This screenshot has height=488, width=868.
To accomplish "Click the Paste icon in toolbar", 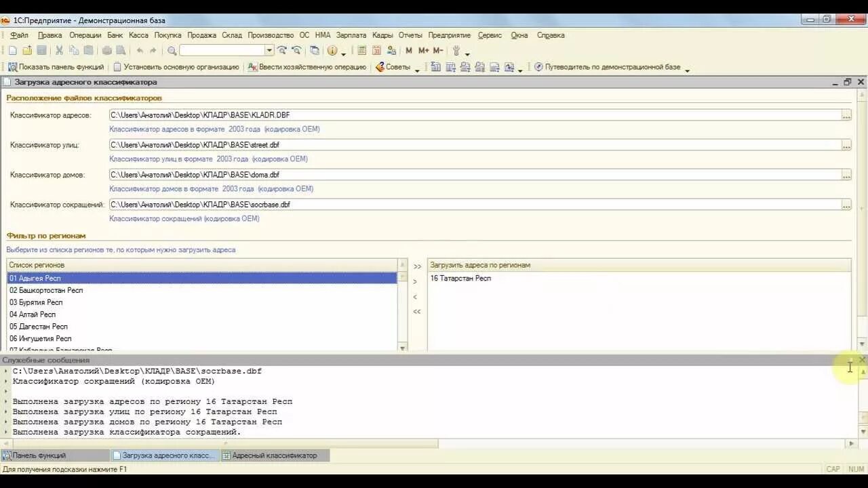I will pyautogui.click(x=87, y=51).
